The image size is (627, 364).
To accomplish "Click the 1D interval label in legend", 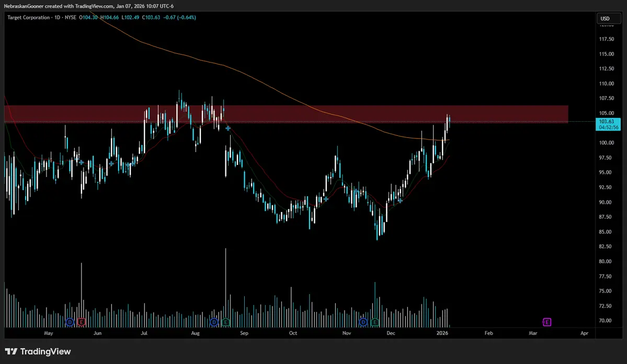I will 57,18.
